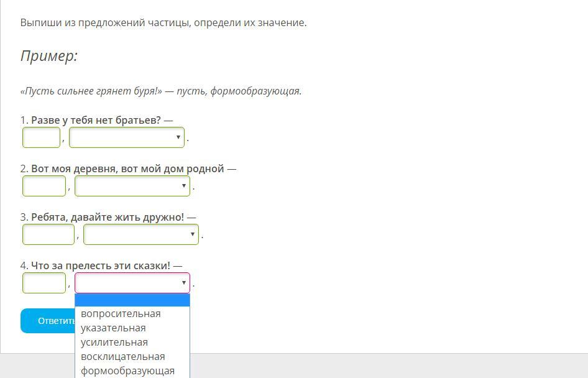Select "указательная" in the dropdown list
This screenshot has width=588, height=378.
coord(113,328)
